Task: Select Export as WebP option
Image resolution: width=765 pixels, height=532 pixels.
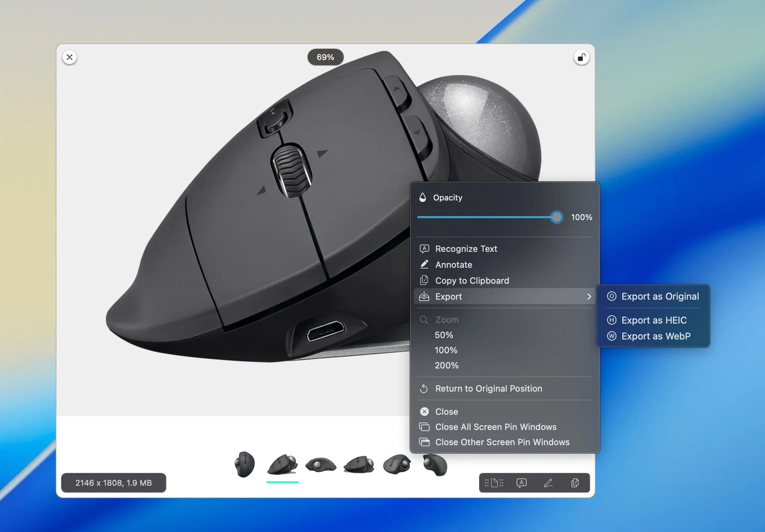Action: point(656,336)
